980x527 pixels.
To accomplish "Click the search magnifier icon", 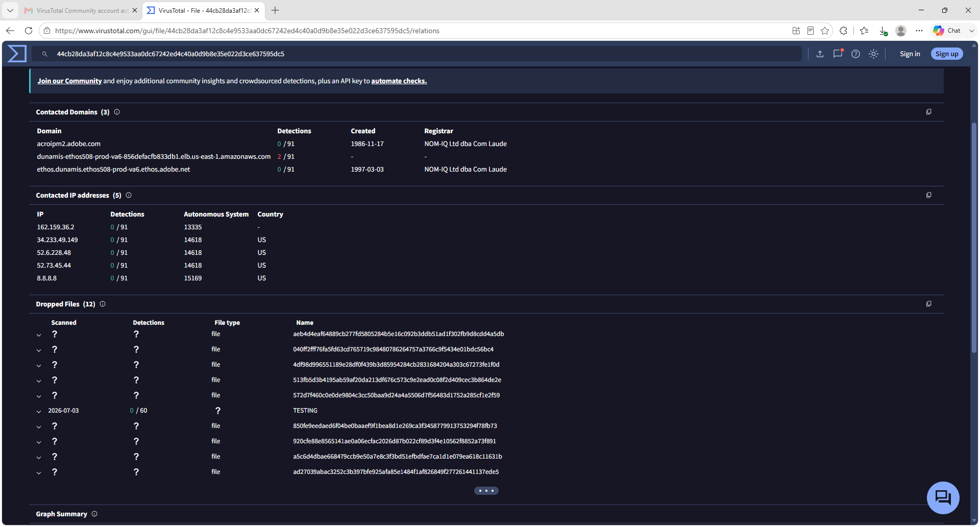I will click(45, 54).
